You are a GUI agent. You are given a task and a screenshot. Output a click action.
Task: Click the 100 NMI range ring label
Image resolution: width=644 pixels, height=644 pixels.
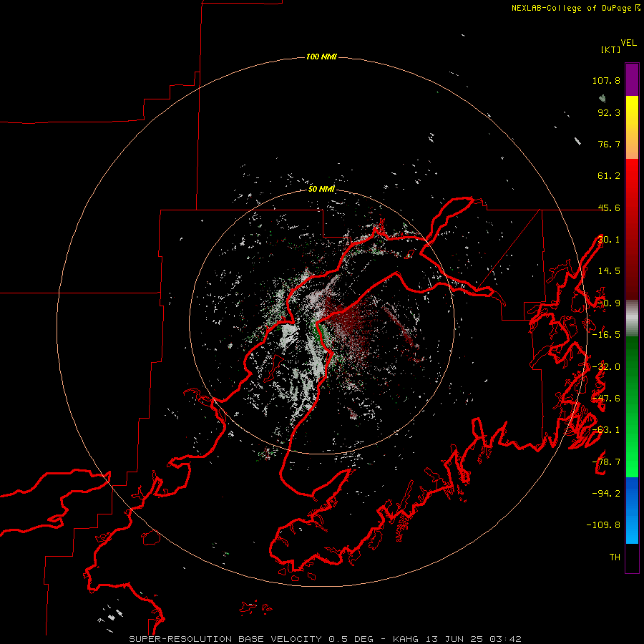[x=321, y=57]
